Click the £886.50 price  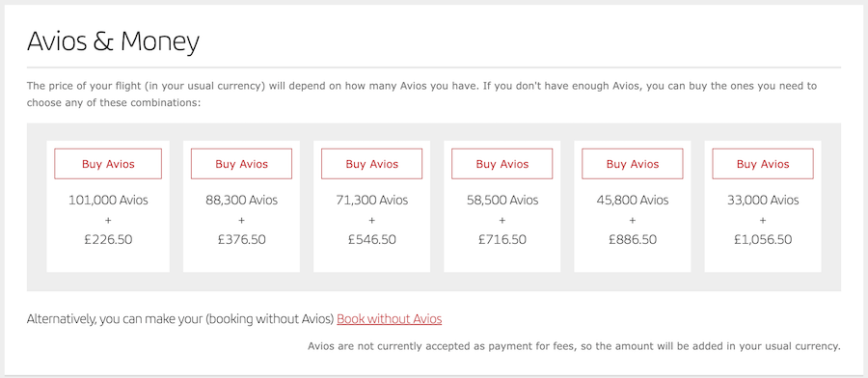click(632, 240)
